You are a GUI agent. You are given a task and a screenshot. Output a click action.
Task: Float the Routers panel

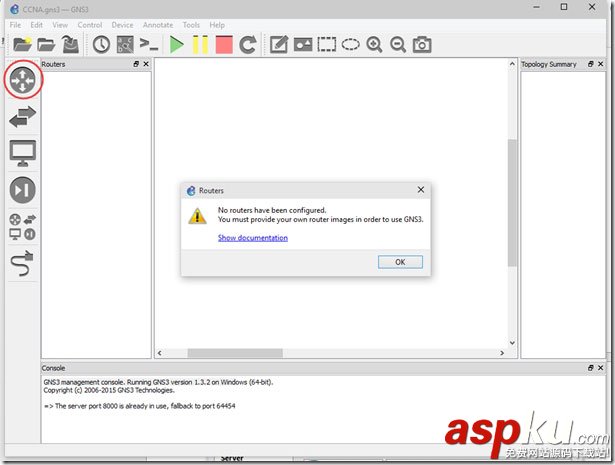pos(136,64)
